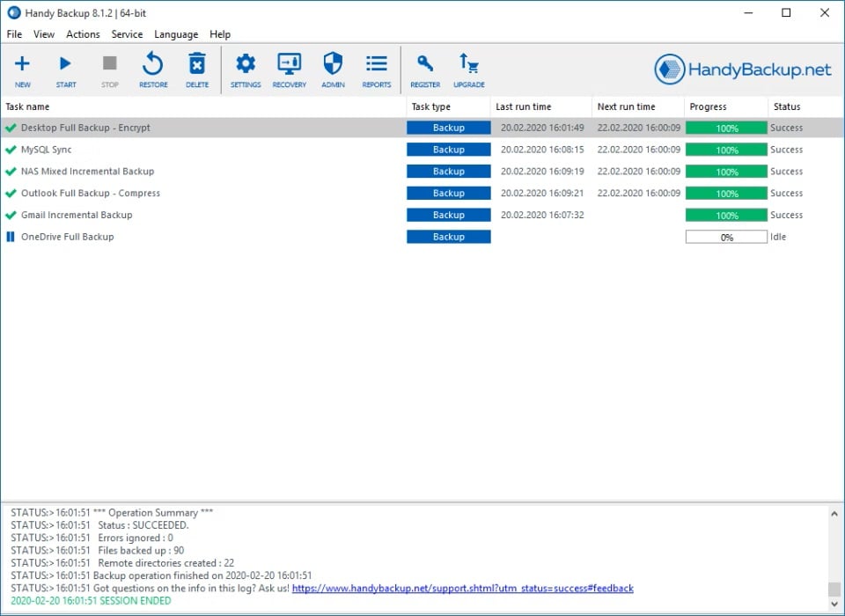Create a new task with the NEW icon
This screenshot has height=616, width=845.
(x=22, y=70)
